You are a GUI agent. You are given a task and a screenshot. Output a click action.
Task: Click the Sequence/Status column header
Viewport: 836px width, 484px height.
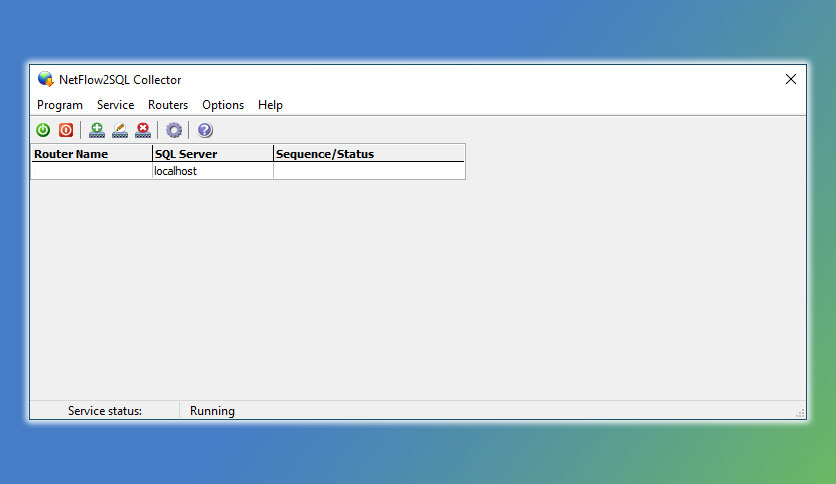pos(369,154)
